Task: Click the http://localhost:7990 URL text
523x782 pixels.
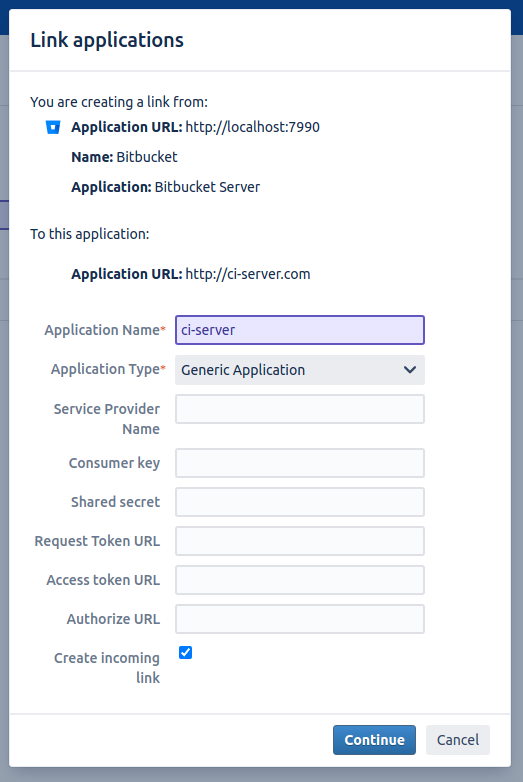Action: (252, 127)
